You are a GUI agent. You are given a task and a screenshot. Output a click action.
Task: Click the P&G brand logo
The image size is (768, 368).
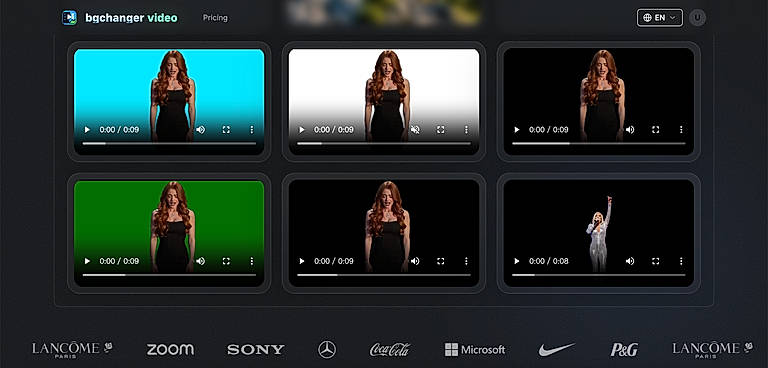click(624, 349)
